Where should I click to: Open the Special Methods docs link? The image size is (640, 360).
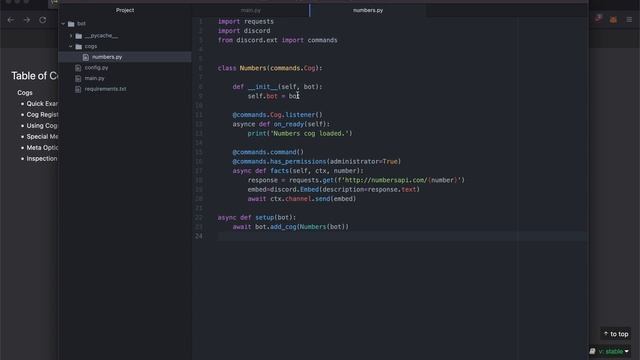click(x=42, y=137)
